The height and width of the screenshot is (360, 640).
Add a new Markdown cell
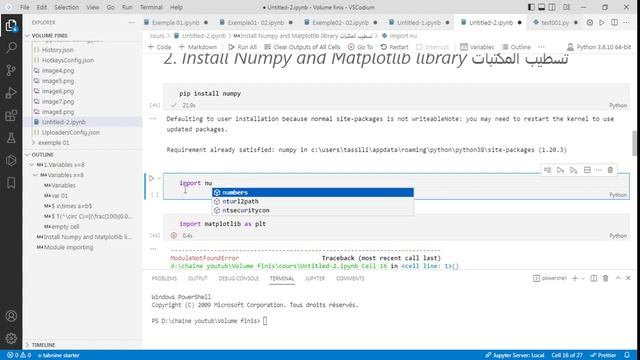point(198,47)
